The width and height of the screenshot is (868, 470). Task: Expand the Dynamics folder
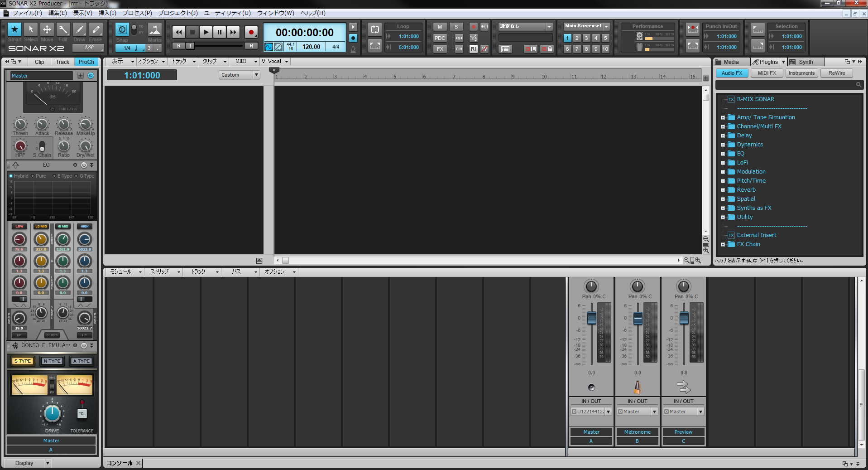[x=723, y=145]
